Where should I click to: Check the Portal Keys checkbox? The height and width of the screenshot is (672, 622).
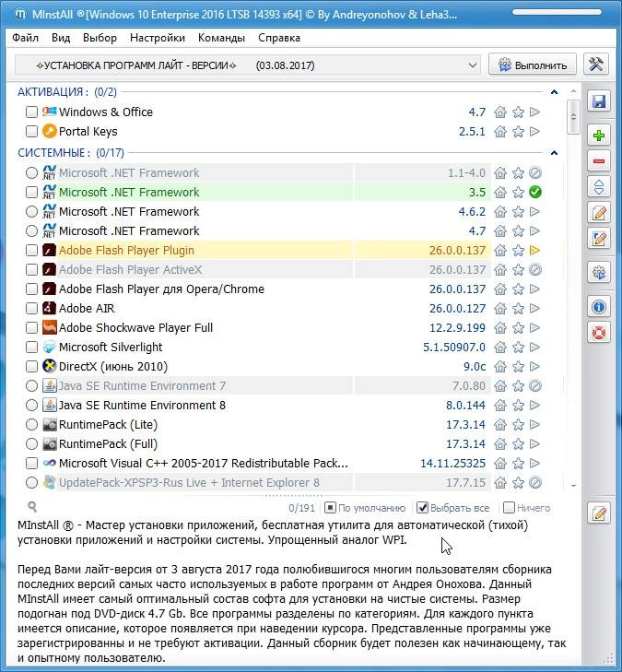31,131
